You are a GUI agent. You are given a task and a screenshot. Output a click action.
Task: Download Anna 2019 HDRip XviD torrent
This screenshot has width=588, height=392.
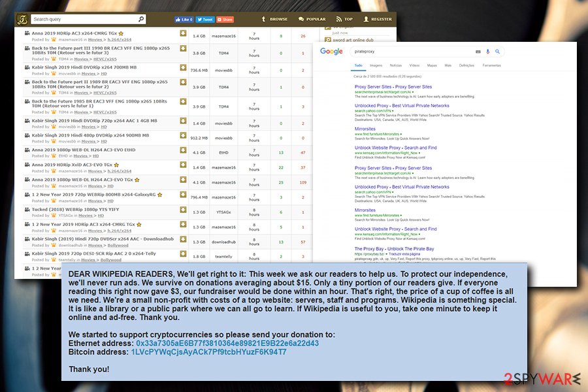tap(183, 165)
